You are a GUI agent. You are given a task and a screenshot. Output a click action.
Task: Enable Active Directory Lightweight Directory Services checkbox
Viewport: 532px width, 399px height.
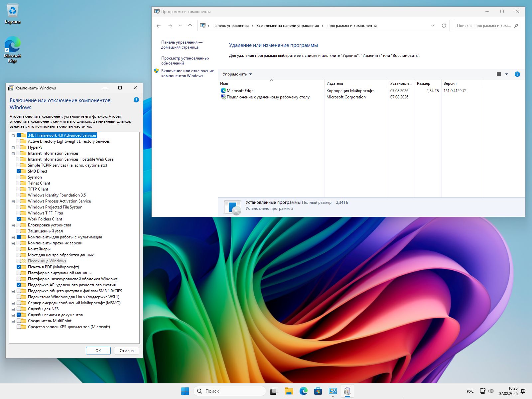(x=19, y=141)
